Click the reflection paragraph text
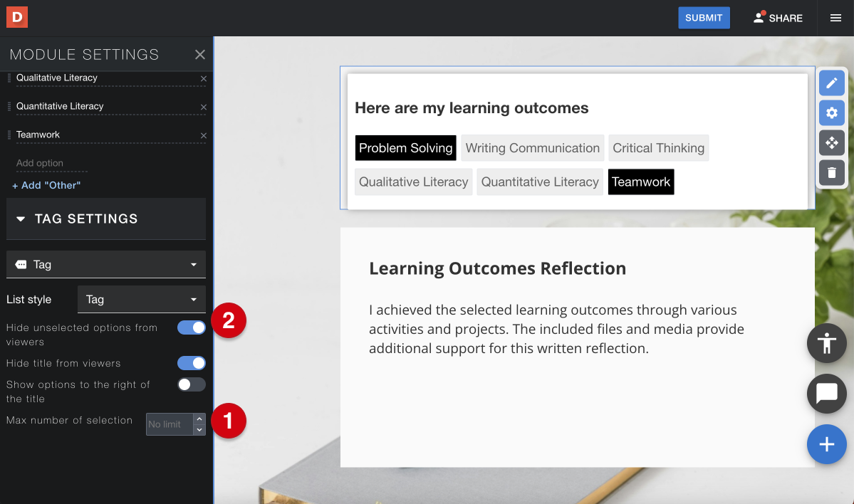The image size is (854, 504). click(x=556, y=329)
